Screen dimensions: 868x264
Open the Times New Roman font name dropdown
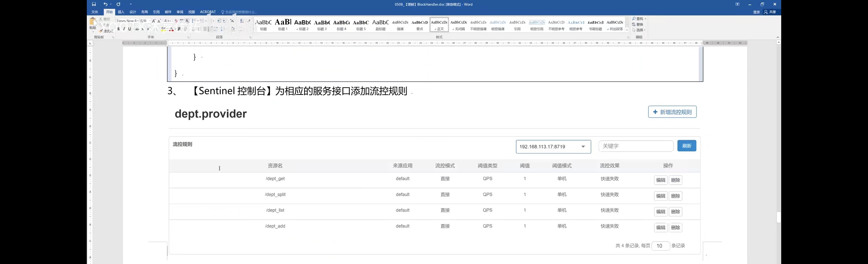(138, 21)
